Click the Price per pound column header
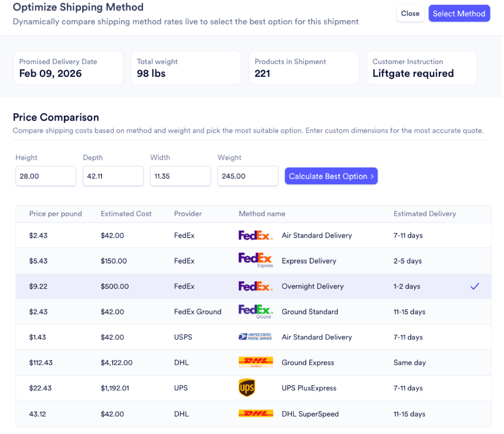The image size is (504, 434). [x=56, y=214]
